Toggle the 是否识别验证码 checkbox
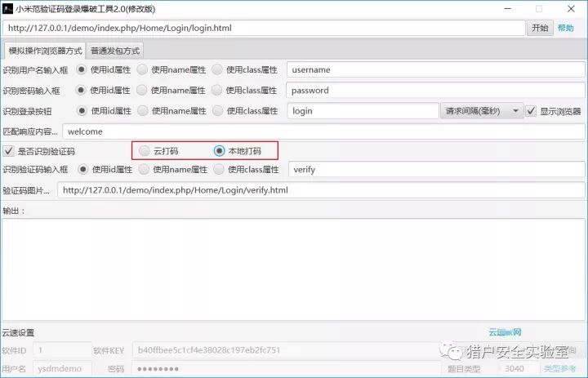 point(8,151)
